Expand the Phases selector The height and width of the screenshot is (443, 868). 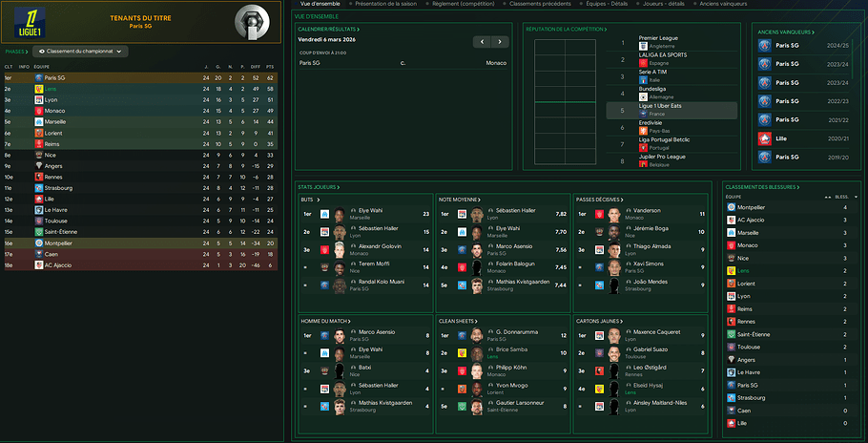point(16,52)
